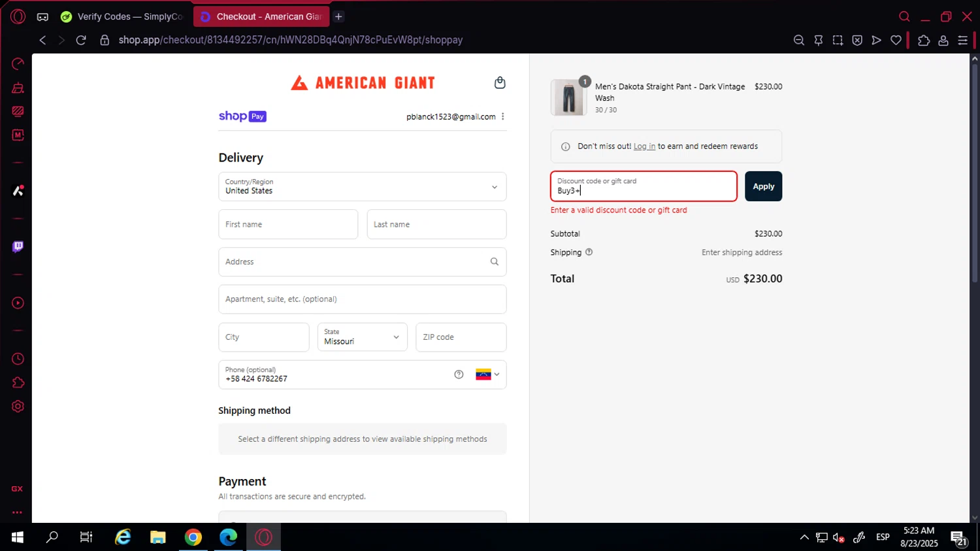The width and height of the screenshot is (980, 551).
Task: Take a snapshot with the capture icon
Action: [x=838, y=40]
